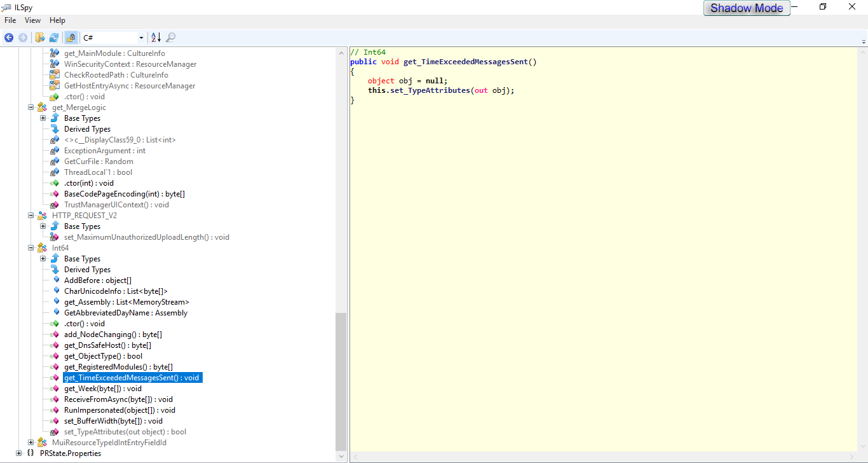Click set_TypeAttributes call in code

click(429, 90)
